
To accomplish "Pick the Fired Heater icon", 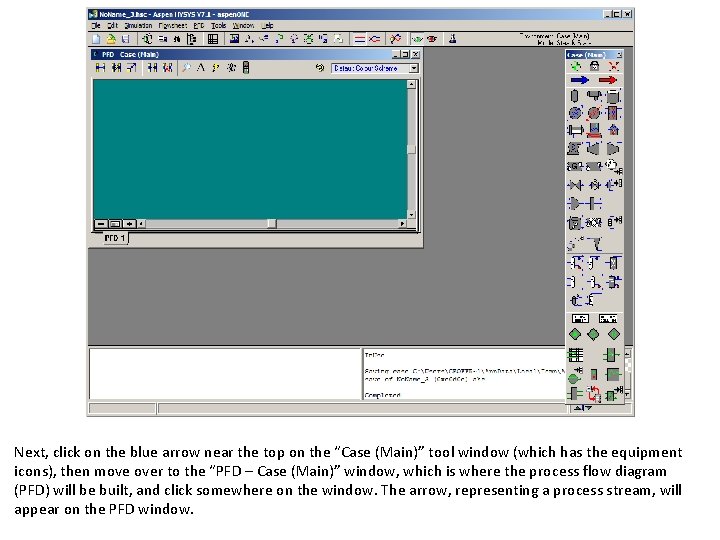I will click(x=613, y=130).
